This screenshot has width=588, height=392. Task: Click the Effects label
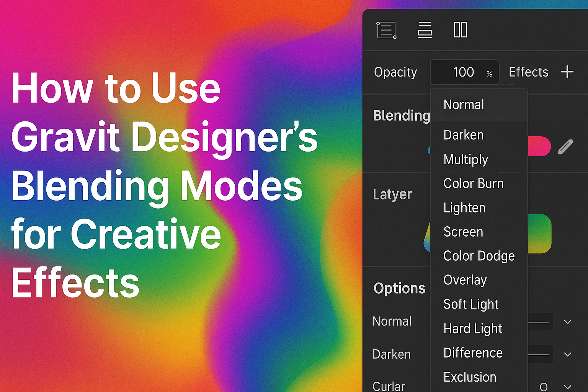pyautogui.click(x=528, y=72)
